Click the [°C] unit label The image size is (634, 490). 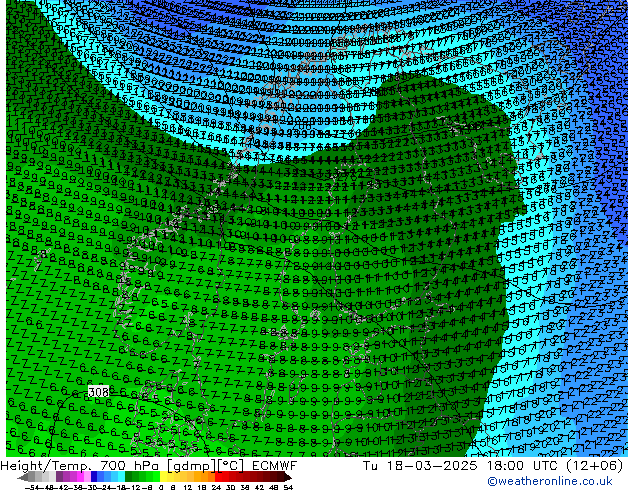(231, 466)
